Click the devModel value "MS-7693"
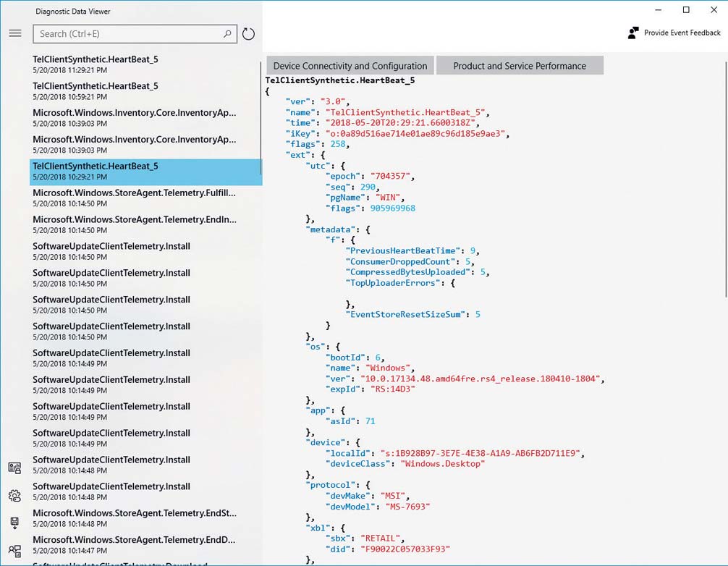The height and width of the screenshot is (566, 728). [407, 507]
